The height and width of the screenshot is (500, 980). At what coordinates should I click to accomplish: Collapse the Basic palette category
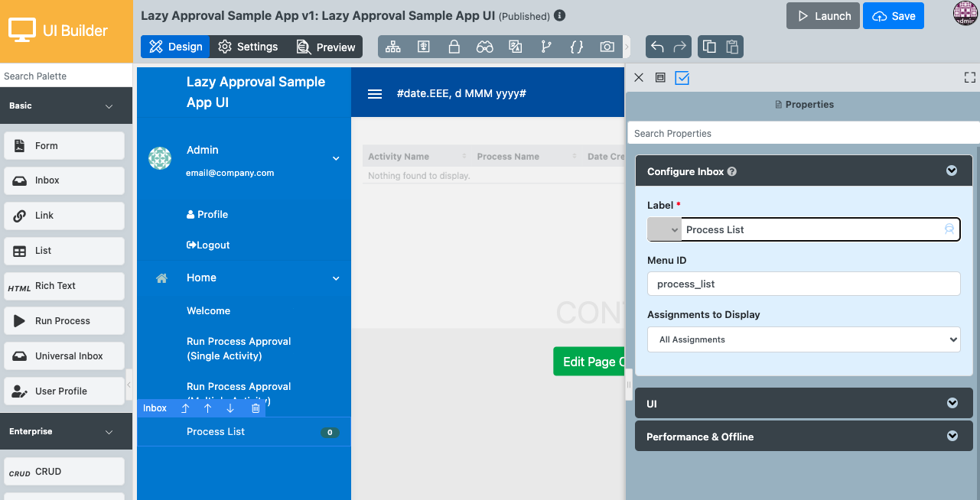click(x=109, y=106)
